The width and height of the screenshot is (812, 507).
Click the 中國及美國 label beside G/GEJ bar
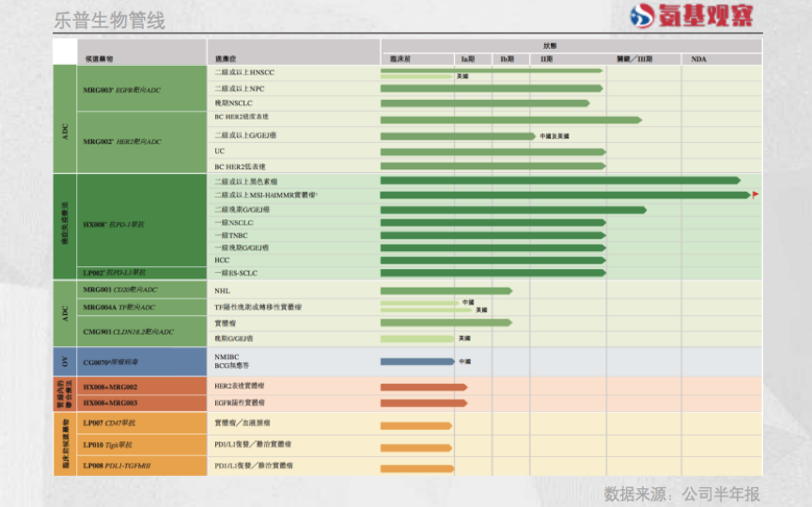[554, 135]
